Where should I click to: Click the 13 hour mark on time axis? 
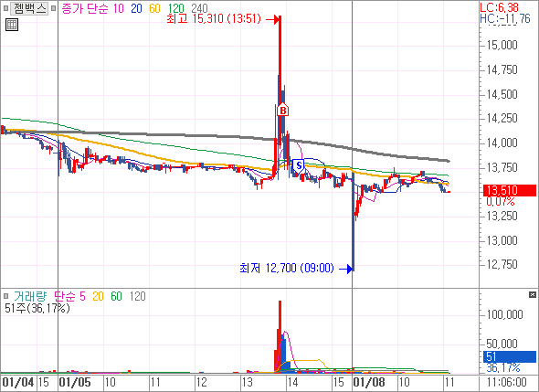point(247,382)
